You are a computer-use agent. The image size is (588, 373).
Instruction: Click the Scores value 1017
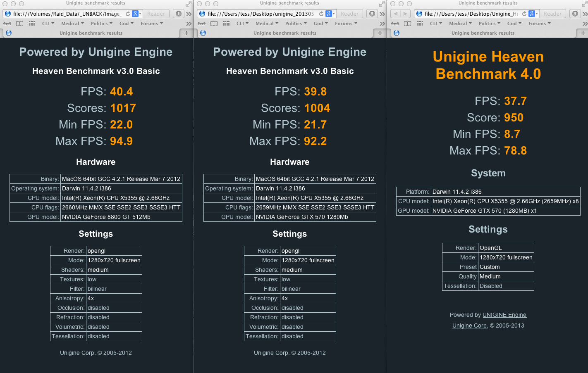(123, 108)
